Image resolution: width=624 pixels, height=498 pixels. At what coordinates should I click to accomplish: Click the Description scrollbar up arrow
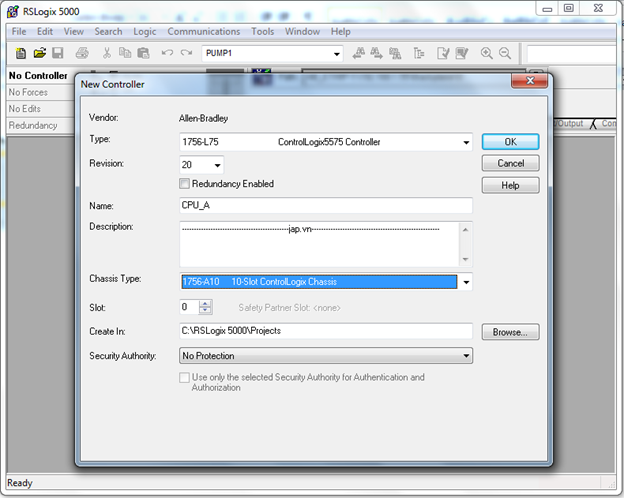click(x=465, y=230)
